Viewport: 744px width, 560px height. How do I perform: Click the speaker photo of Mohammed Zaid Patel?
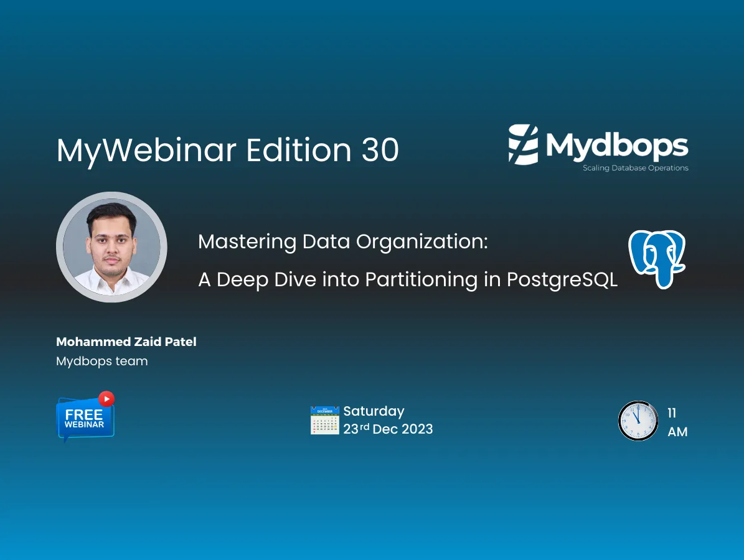coord(111,247)
